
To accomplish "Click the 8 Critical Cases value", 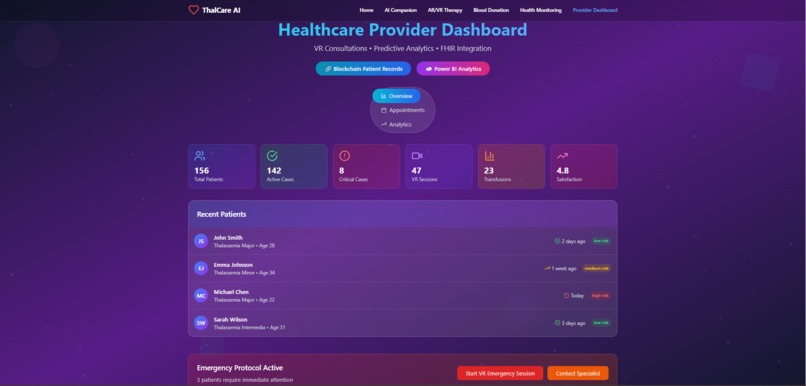I will (341, 171).
